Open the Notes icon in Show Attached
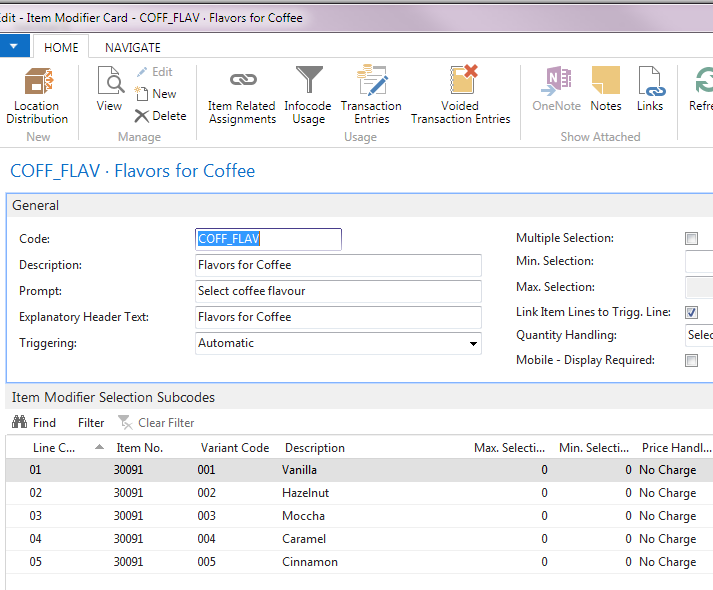Screen dimensions: 713x590 (605, 90)
